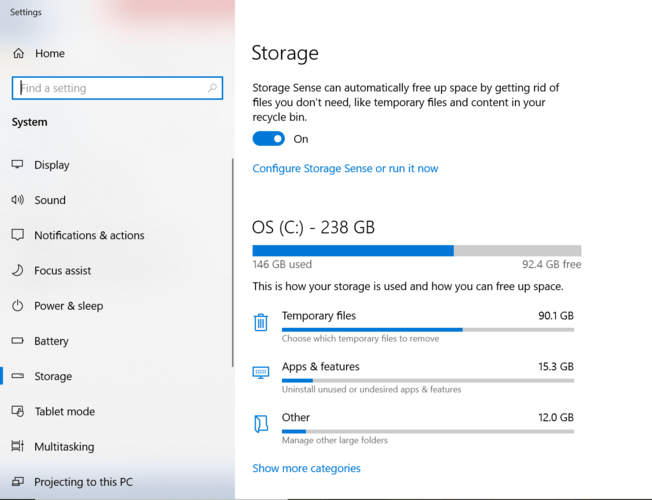Screen dimensions: 652x500
Task: Click the Apps & features icon
Action: 261,372
